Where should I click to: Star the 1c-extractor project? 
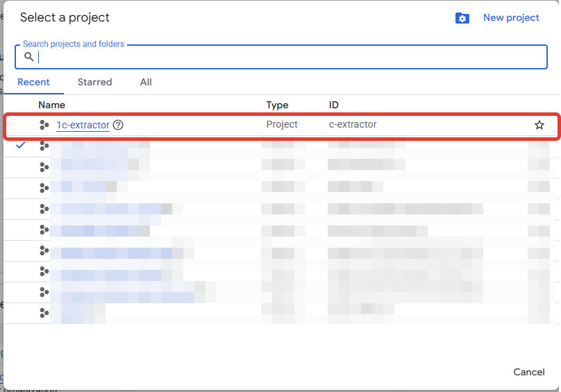click(539, 125)
